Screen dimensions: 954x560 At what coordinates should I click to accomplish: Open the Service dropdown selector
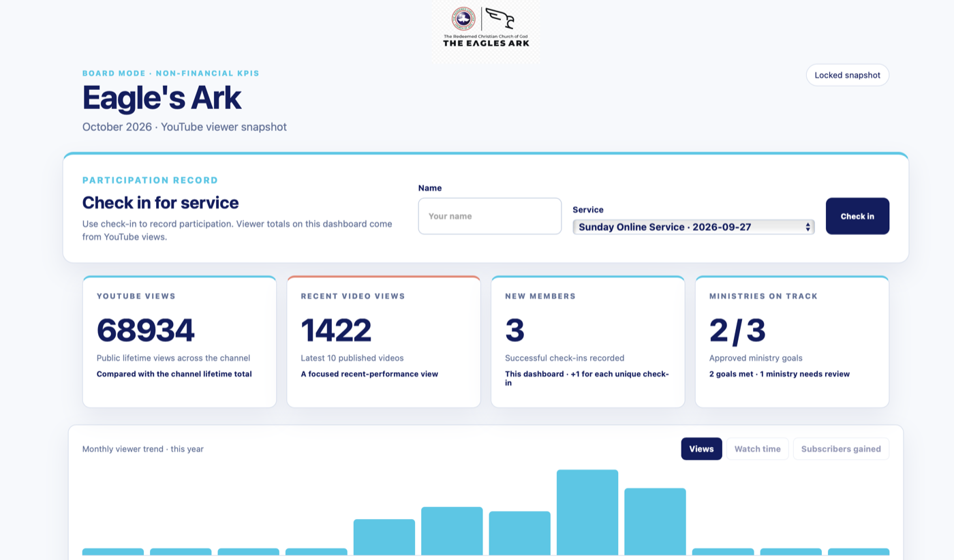(x=694, y=227)
